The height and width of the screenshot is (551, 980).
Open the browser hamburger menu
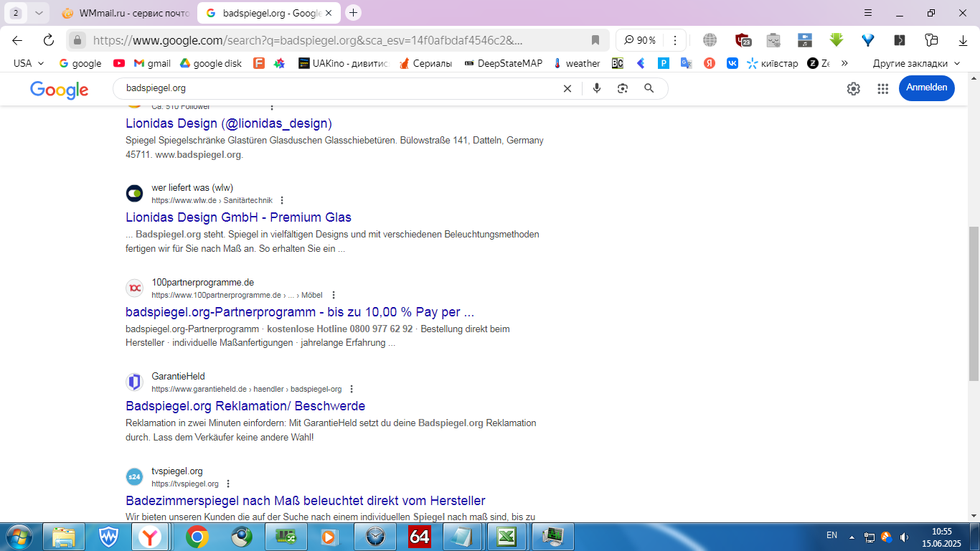868,13
